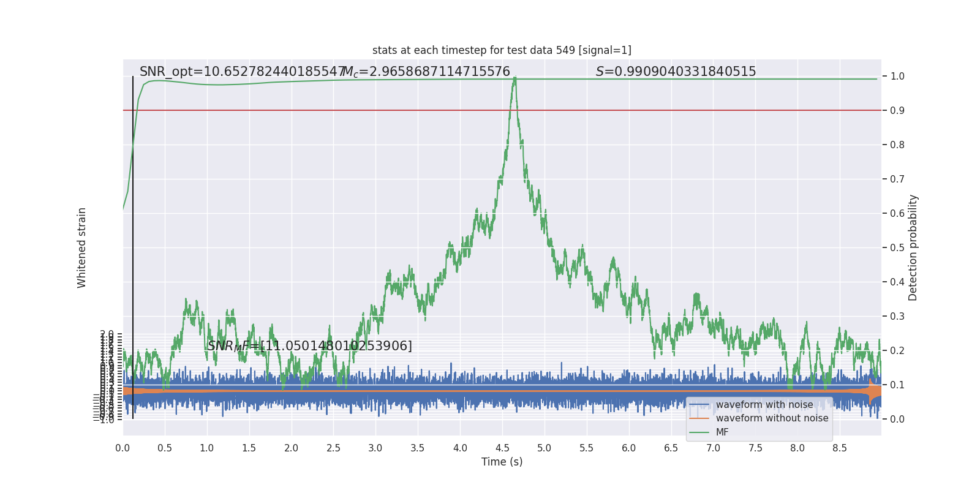Screen dimensions: 980x490
Task: Select the 5.0 time axis tick label
Action: click(545, 448)
